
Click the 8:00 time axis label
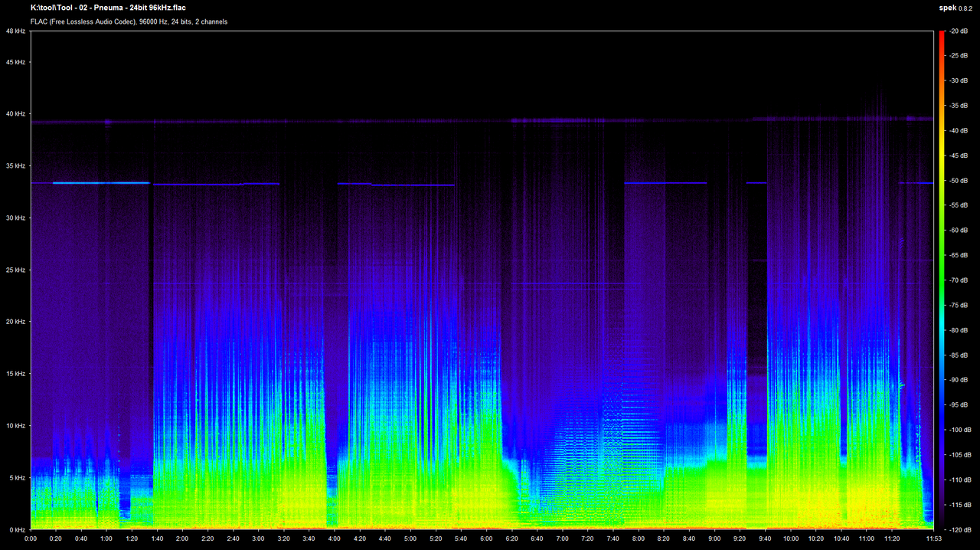coord(639,539)
